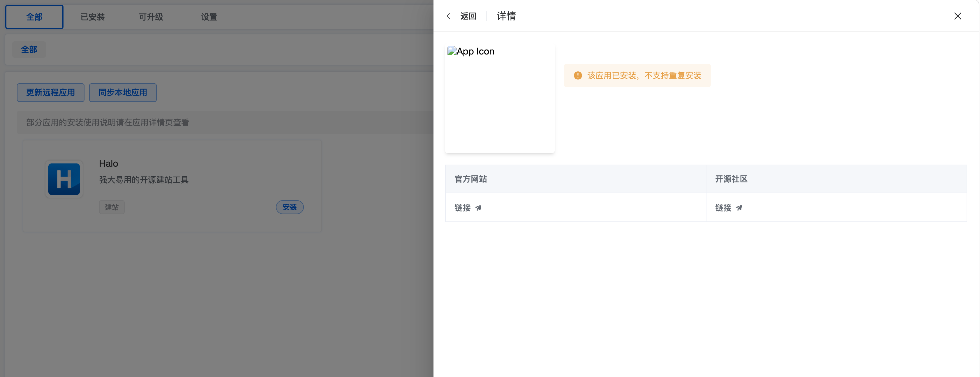The width and height of the screenshot is (980, 377).
Task: Click the 建站 tag on the Halo card
Action: click(112, 207)
